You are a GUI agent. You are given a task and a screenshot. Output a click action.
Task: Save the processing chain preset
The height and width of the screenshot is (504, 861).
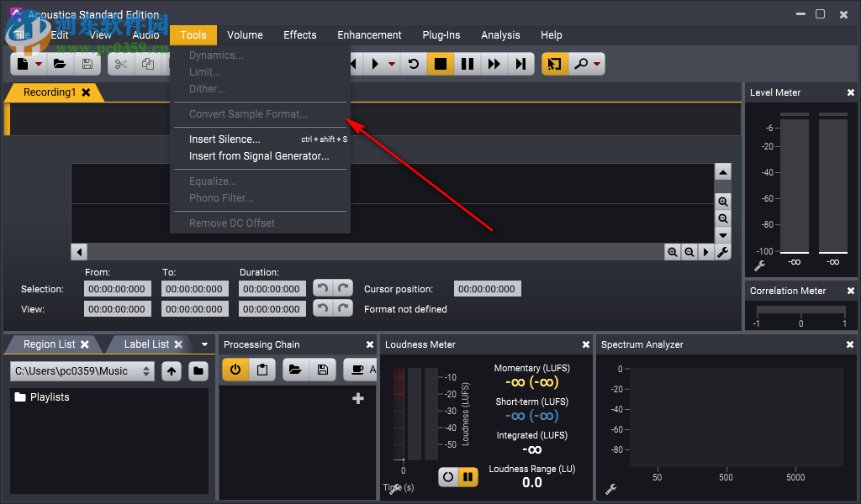point(323,370)
